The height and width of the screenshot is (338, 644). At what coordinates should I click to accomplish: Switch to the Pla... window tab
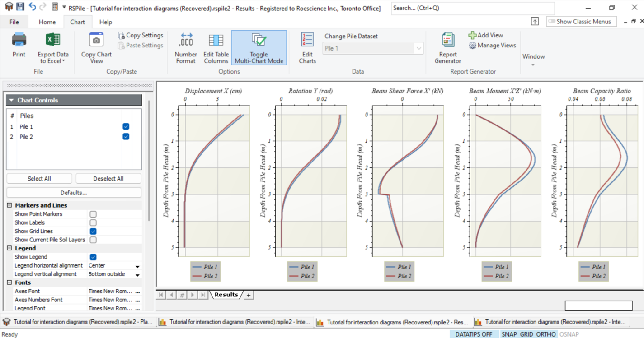[79, 322]
